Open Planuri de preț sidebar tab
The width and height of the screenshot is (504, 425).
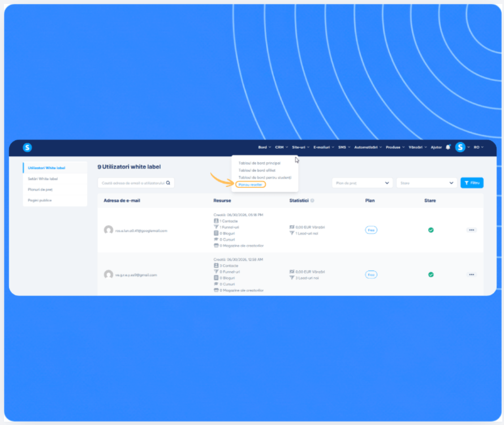click(x=55, y=190)
